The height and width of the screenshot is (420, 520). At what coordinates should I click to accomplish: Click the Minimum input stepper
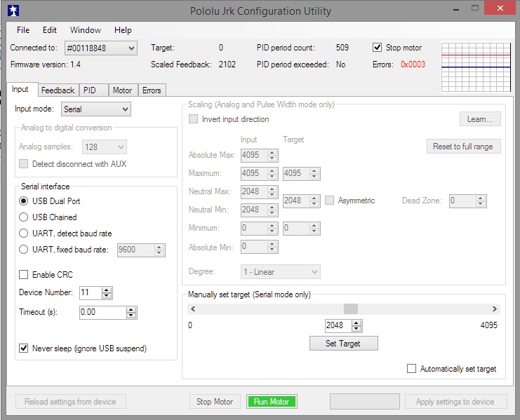pyautogui.click(x=272, y=228)
